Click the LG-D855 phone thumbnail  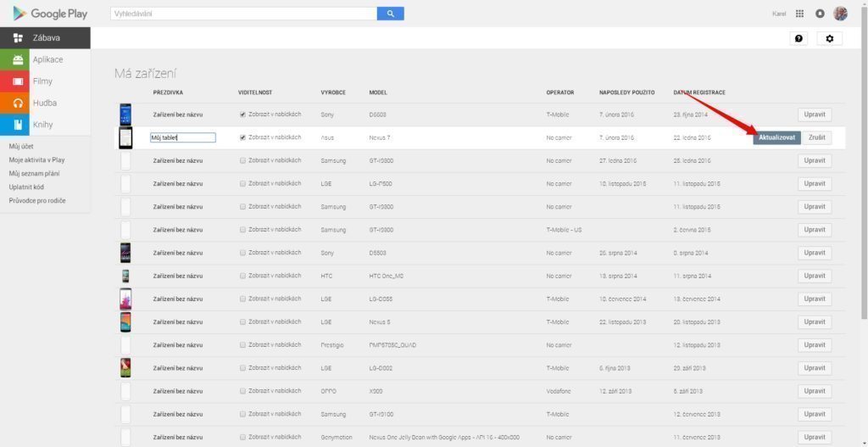(125, 299)
